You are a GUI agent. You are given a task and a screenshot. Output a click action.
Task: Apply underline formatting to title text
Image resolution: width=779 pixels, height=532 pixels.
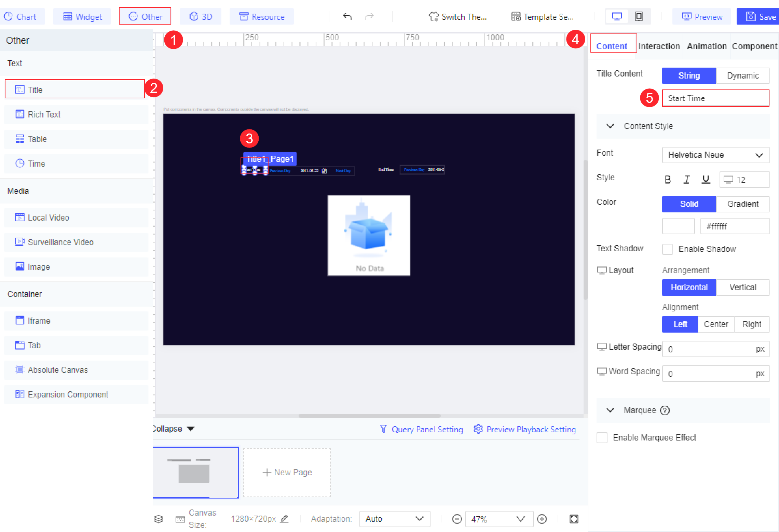coord(706,179)
